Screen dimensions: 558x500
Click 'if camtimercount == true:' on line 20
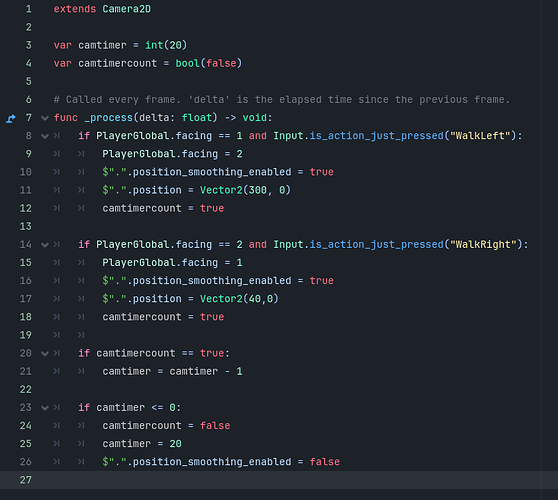pyautogui.click(x=154, y=353)
